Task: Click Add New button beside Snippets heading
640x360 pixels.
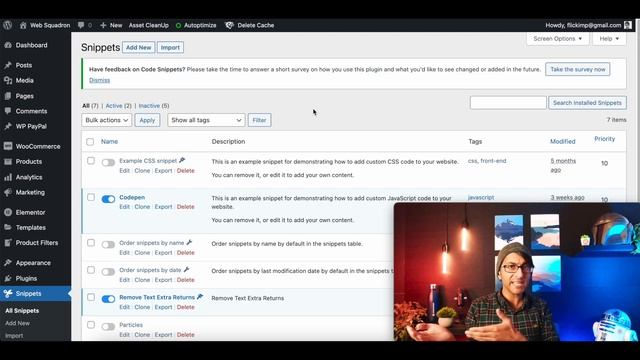Action: pyautogui.click(x=138, y=47)
